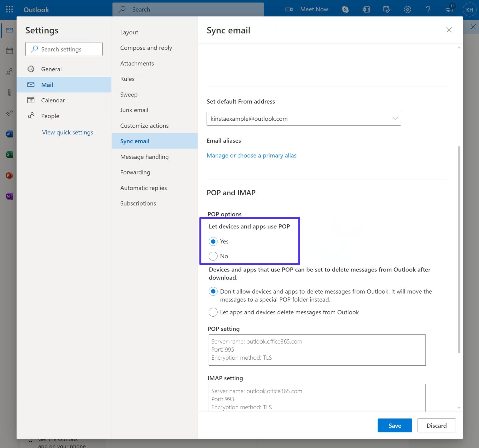This screenshot has height=448, width=479.
Task: Open the notifications bell
Action: pyautogui.click(x=449, y=10)
